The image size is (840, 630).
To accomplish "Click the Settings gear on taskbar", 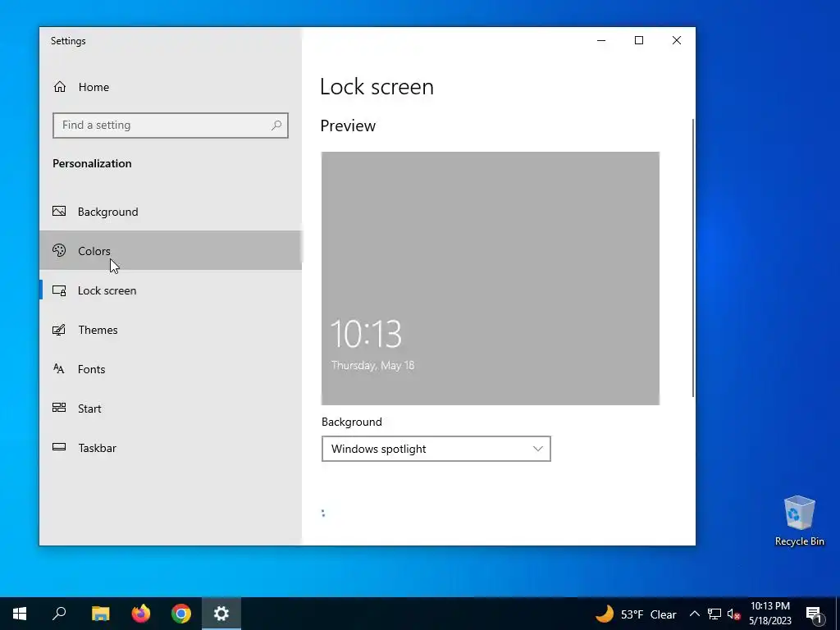I will tap(221, 614).
